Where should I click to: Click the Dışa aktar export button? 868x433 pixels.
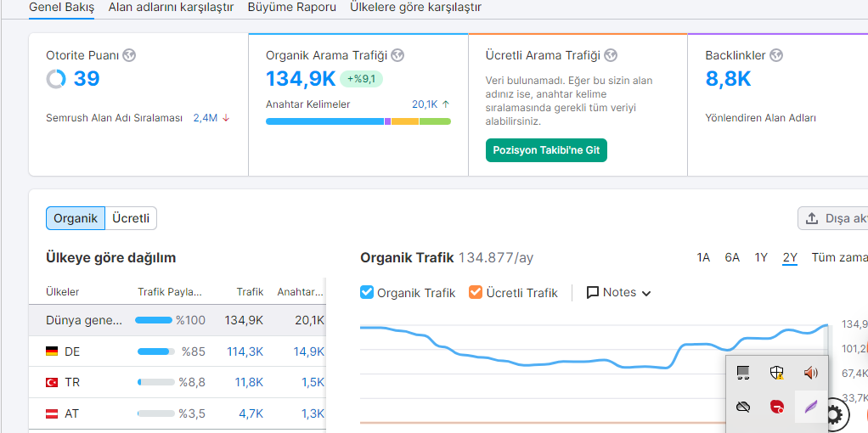832,218
